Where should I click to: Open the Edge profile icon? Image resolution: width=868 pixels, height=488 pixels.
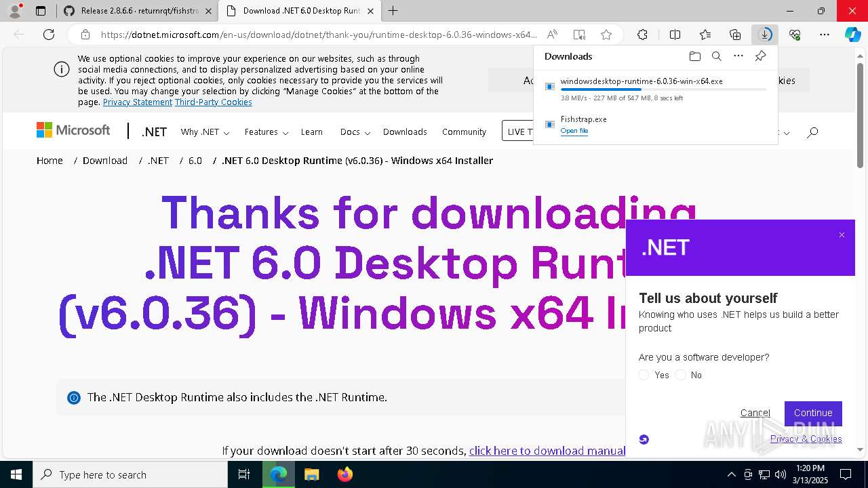[x=15, y=11]
